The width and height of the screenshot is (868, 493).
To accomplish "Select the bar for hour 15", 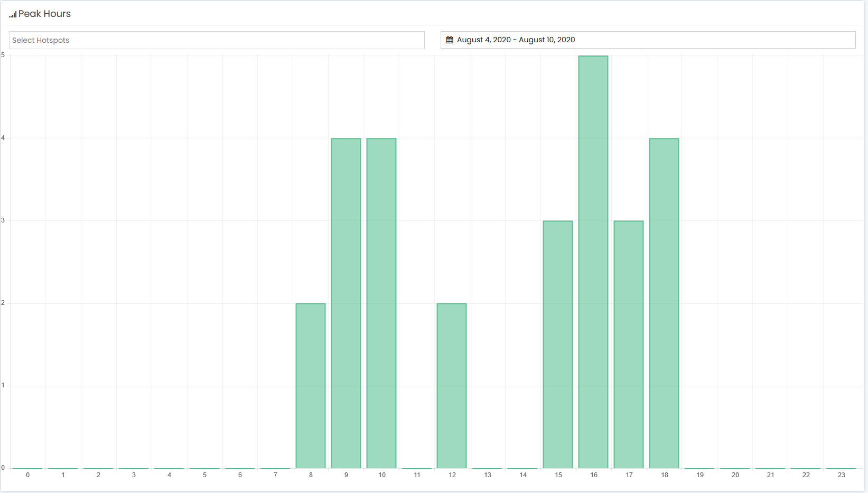I will point(558,345).
